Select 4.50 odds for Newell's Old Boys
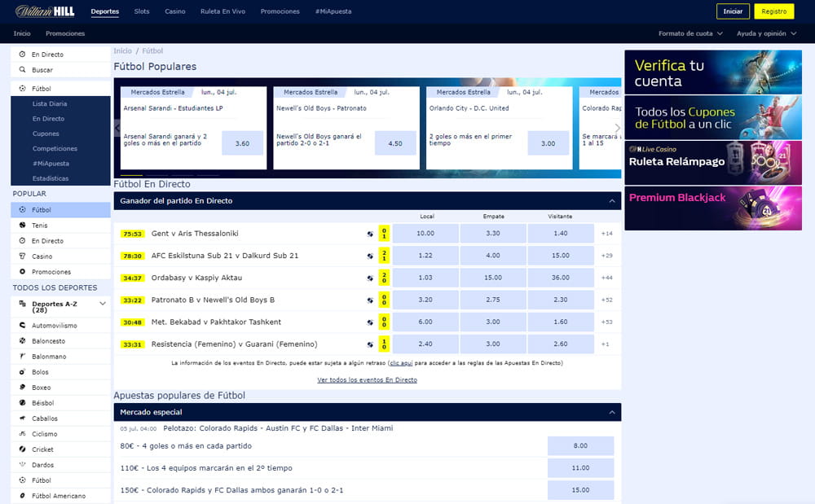Screen dimensions: 815x504 (395, 143)
